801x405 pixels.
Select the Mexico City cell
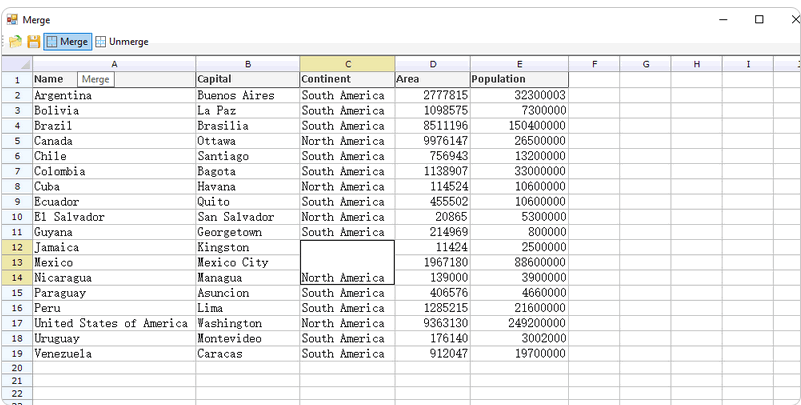[x=248, y=263]
